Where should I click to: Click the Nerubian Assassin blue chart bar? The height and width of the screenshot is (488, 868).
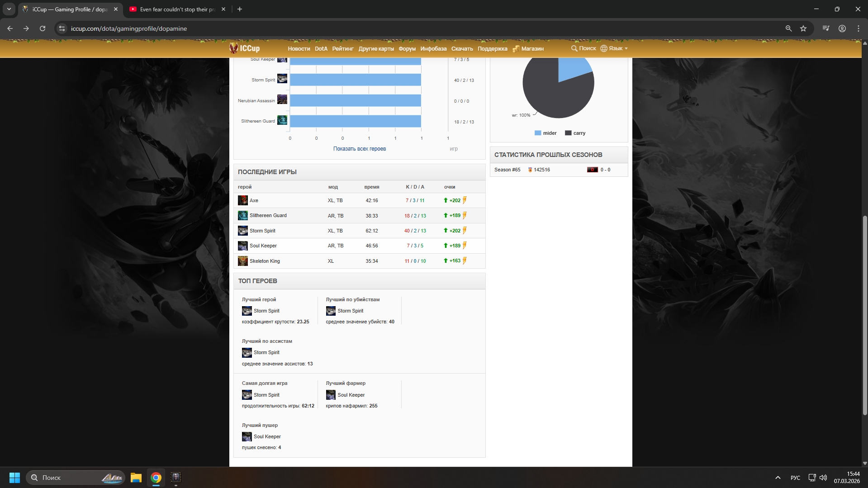tap(356, 100)
